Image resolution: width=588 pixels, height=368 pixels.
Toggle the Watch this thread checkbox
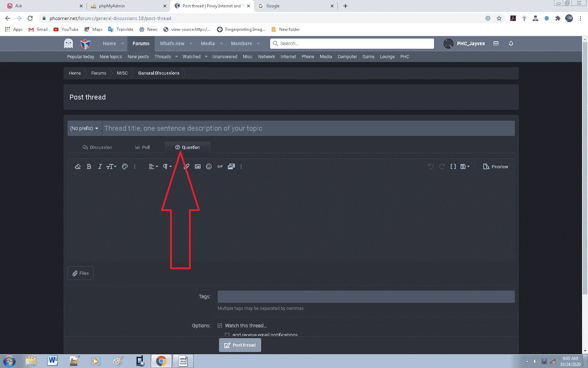tap(220, 326)
